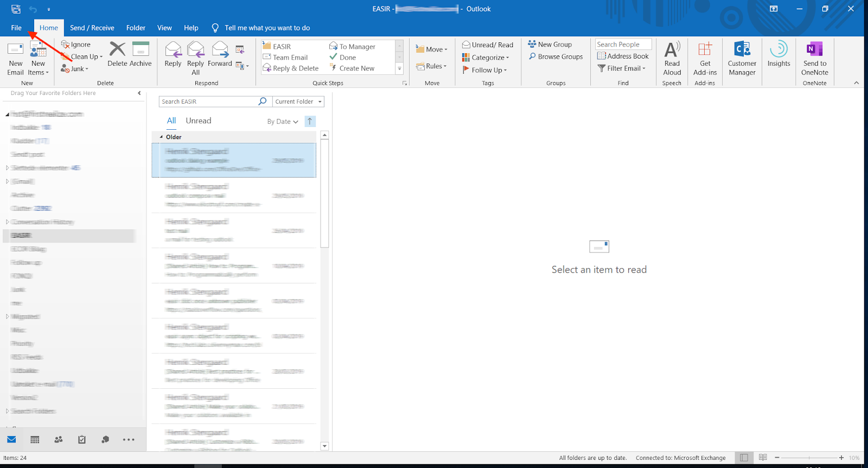Toggle Unread/Read status
Image resolution: width=868 pixels, height=468 pixels.
point(487,45)
